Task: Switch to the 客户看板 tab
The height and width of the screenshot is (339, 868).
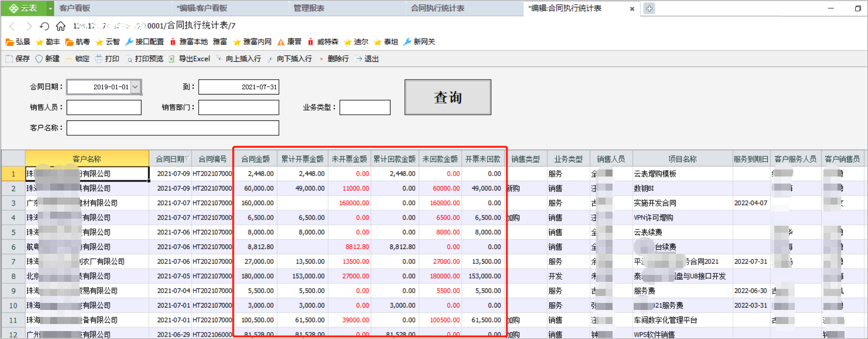Action: click(112, 8)
